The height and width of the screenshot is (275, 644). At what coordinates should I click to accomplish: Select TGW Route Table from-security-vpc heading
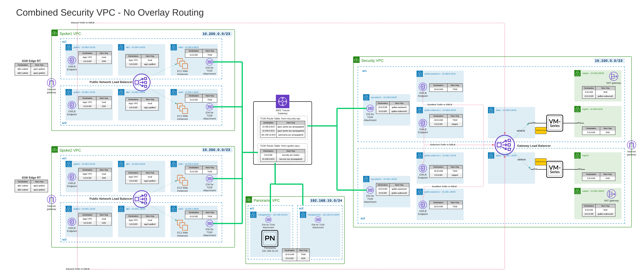pos(280,118)
